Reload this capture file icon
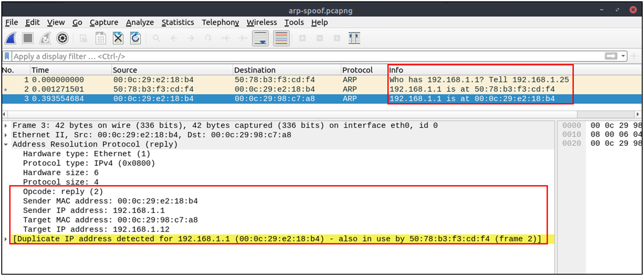This screenshot has height=276, width=644. [x=135, y=38]
